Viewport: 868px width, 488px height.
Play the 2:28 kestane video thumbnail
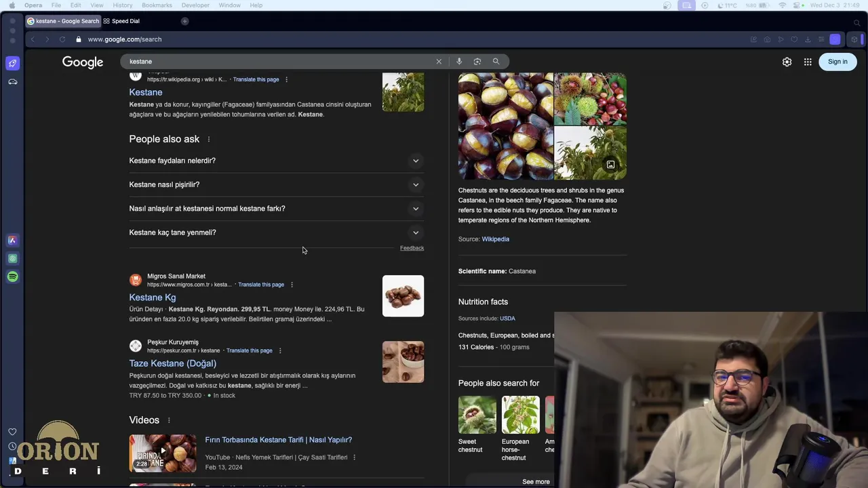pos(163,453)
